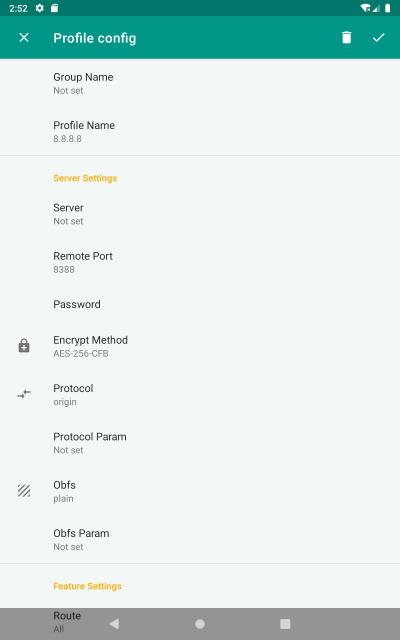Open the Password setting
Screen dimensions: 400x640
(x=200, y=304)
